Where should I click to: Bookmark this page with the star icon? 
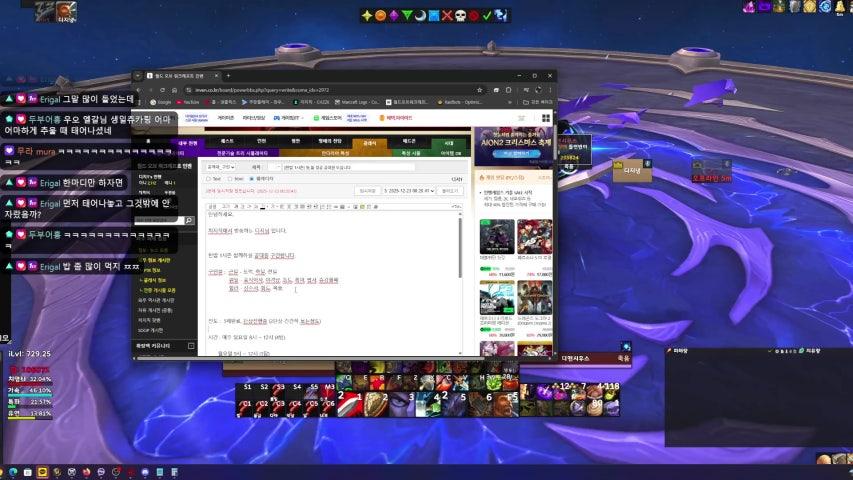[x=479, y=90]
